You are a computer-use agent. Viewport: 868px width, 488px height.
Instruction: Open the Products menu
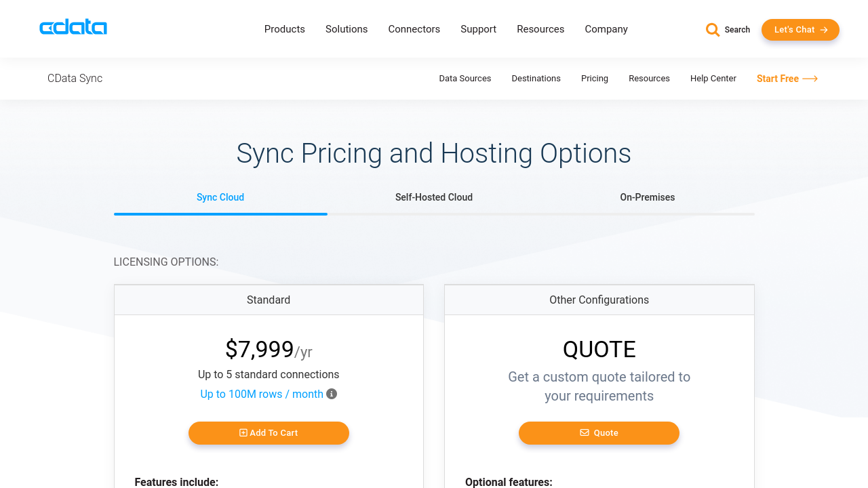284,29
